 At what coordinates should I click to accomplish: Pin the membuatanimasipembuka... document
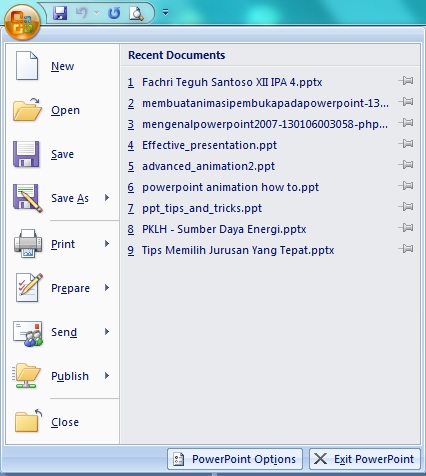(406, 102)
